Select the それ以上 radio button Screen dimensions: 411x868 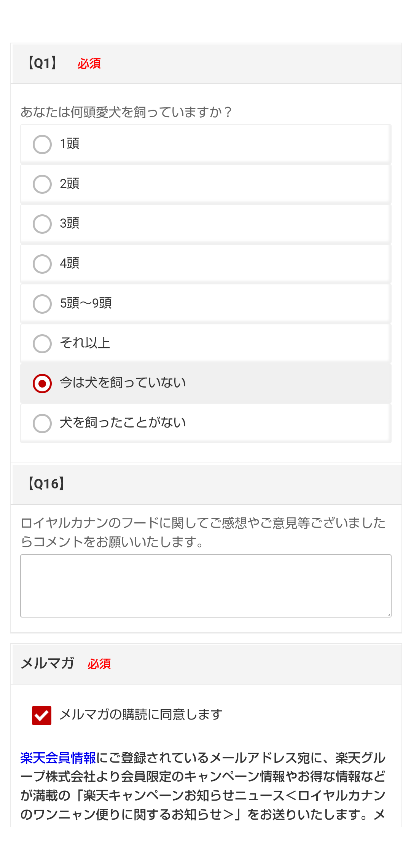[x=42, y=344]
